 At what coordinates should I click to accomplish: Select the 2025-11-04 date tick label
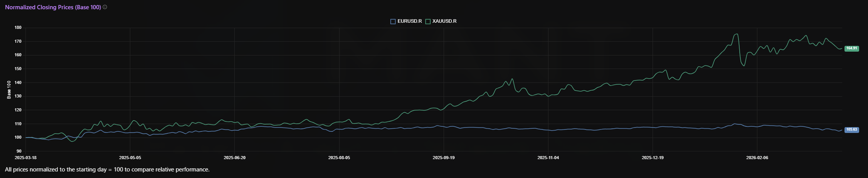(548, 158)
